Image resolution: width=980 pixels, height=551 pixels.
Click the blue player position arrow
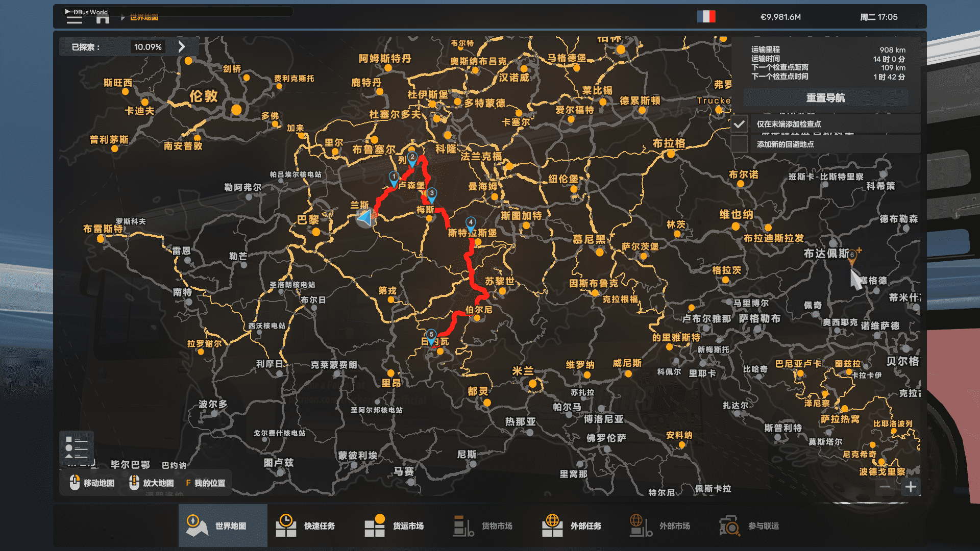click(x=365, y=218)
